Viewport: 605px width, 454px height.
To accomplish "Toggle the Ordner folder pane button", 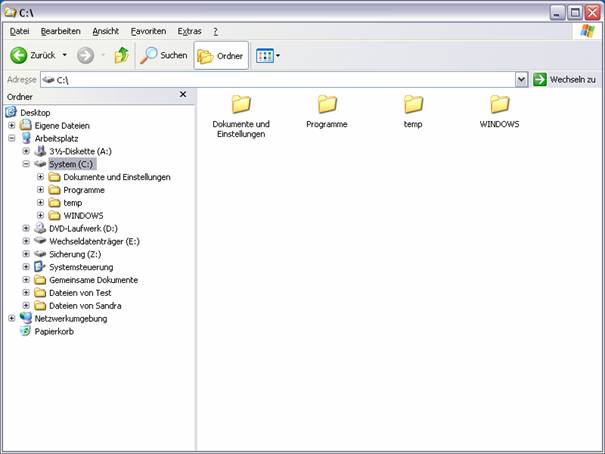I will [221, 56].
